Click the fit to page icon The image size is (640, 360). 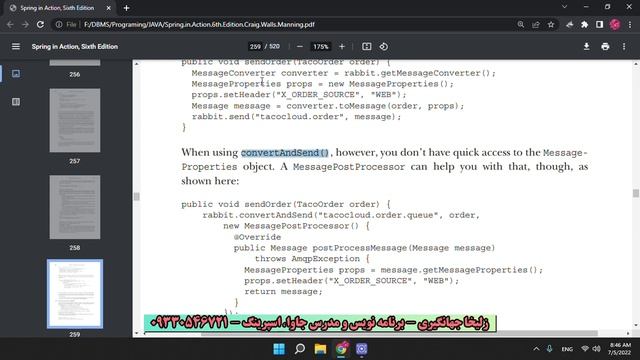367,47
